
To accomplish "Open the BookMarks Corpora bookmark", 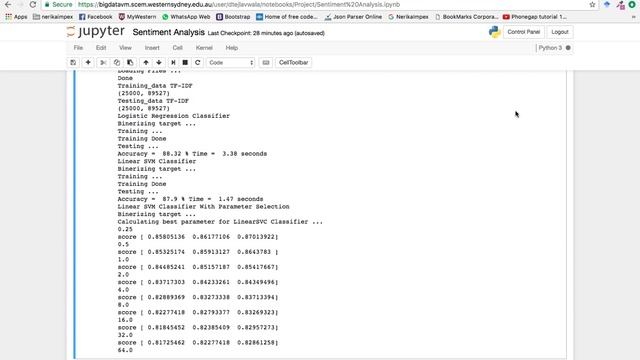I will [467, 17].
